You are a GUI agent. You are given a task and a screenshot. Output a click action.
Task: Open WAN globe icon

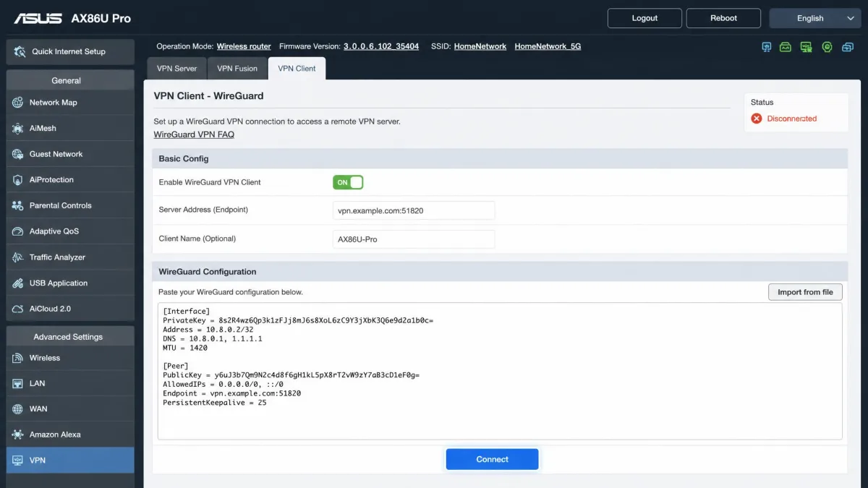tap(18, 409)
